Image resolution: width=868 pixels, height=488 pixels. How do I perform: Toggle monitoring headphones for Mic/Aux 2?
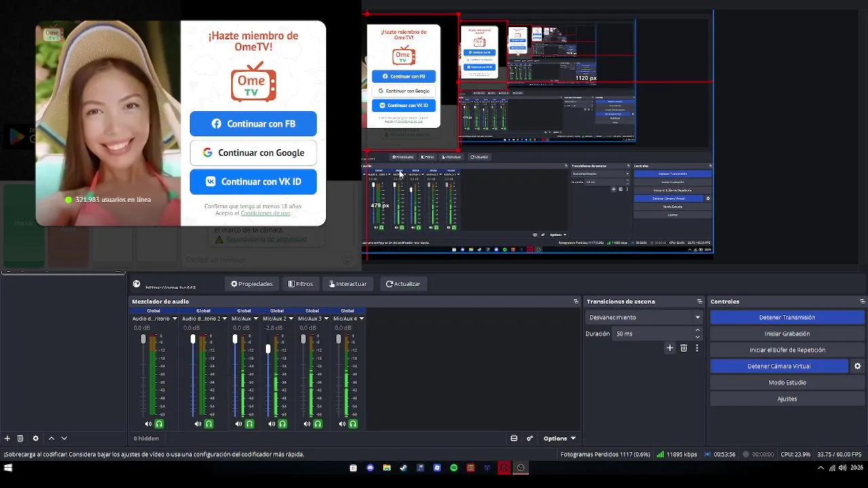tap(283, 424)
